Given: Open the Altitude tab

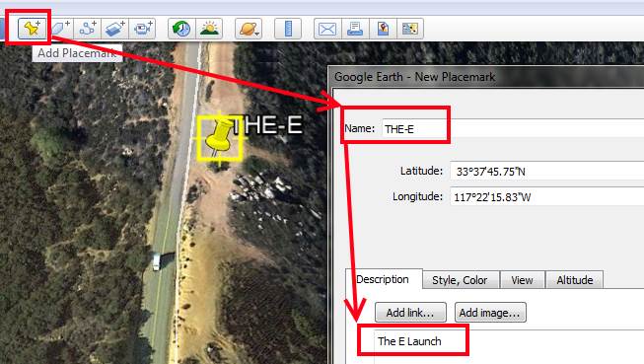Looking at the screenshot, I should click(x=575, y=280).
